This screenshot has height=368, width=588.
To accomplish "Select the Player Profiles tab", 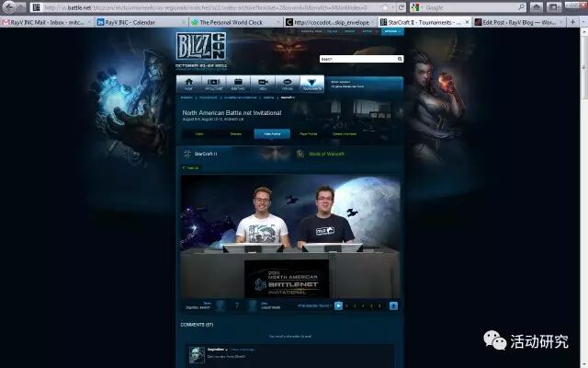I will point(309,133).
